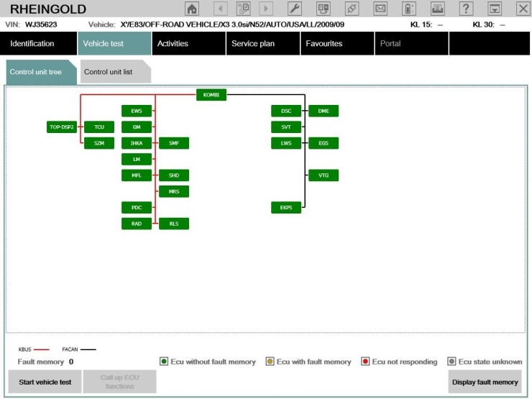532x399 pixels.
Task: Select the TOP-DSP2 control unit
Action: [61, 127]
